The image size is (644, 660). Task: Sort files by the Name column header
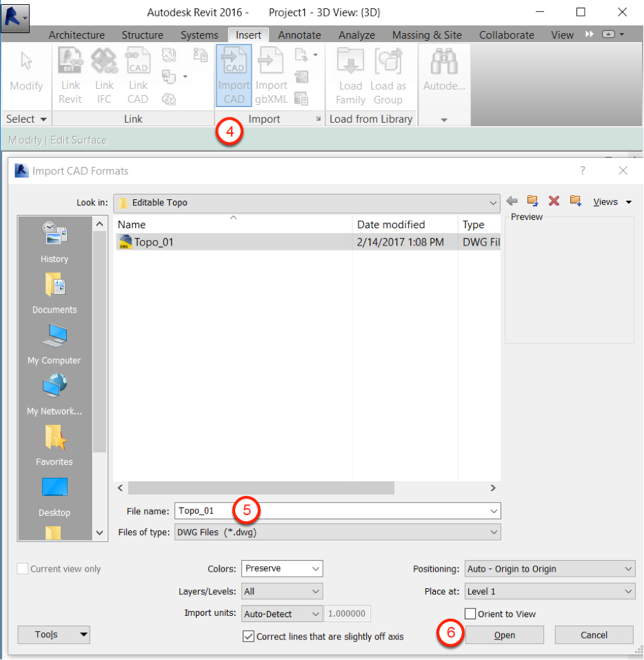pyautogui.click(x=233, y=224)
